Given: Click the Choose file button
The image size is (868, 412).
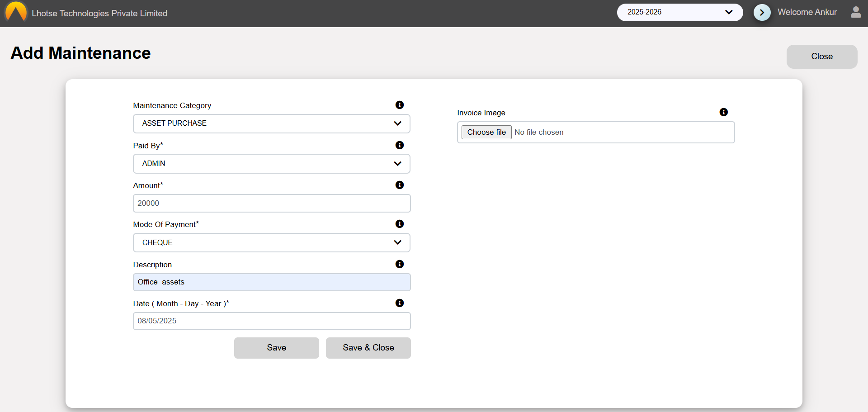Looking at the screenshot, I should (486, 132).
